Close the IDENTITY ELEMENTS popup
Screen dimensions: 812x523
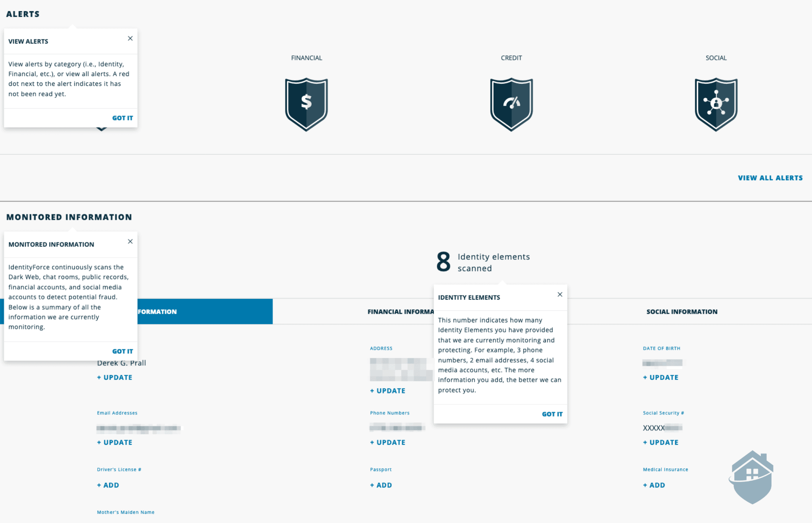pyautogui.click(x=560, y=294)
